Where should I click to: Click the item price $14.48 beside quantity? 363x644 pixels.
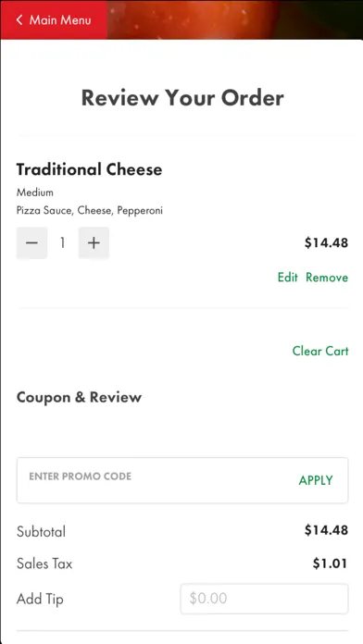coord(326,242)
